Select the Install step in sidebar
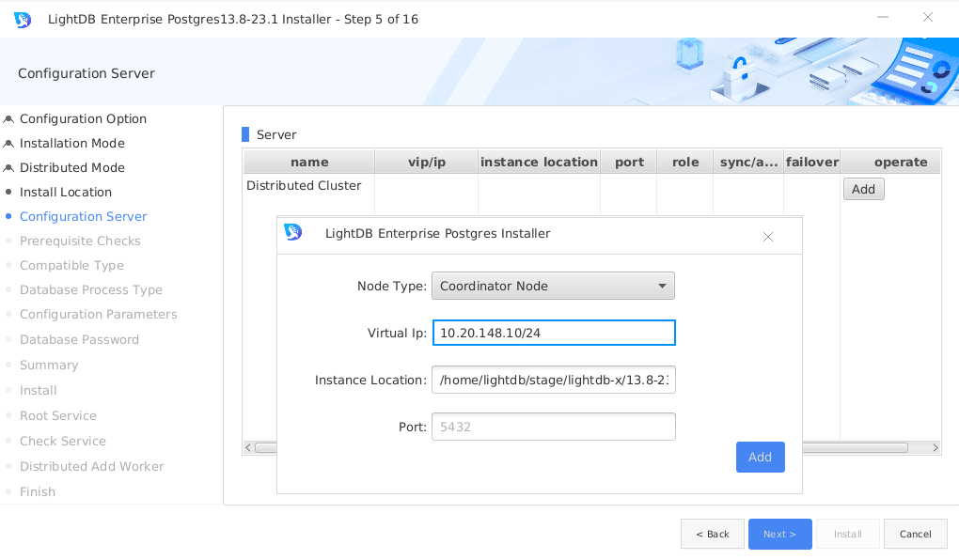Screen dimensions: 959x560 tap(38, 390)
